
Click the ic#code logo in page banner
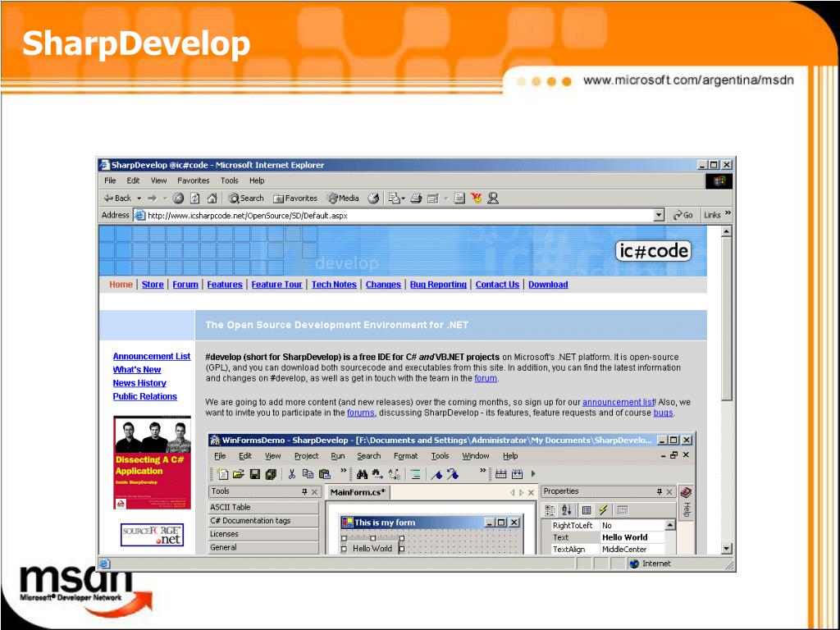653,251
